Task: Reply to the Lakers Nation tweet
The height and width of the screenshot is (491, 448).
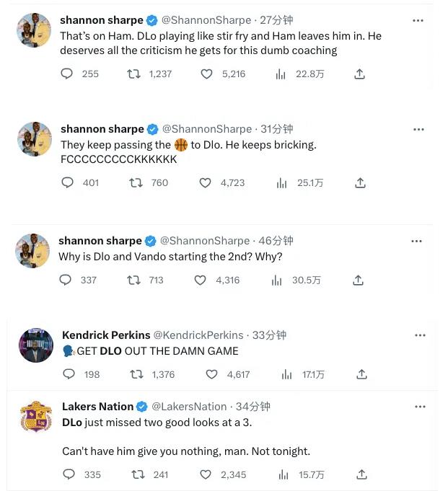Action: pos(69,474)
